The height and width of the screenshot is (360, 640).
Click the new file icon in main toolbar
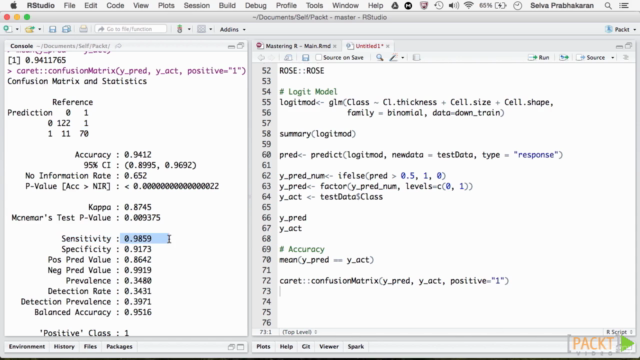[7, 29]
